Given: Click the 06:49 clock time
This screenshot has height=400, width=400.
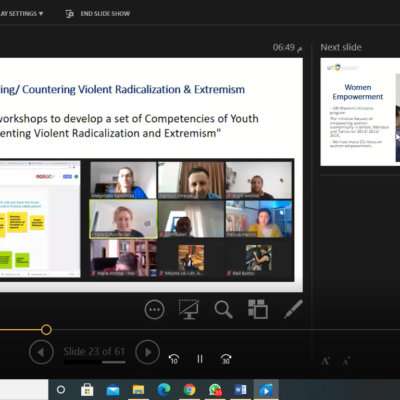Looking at the screenshot, I should [284, 47].
